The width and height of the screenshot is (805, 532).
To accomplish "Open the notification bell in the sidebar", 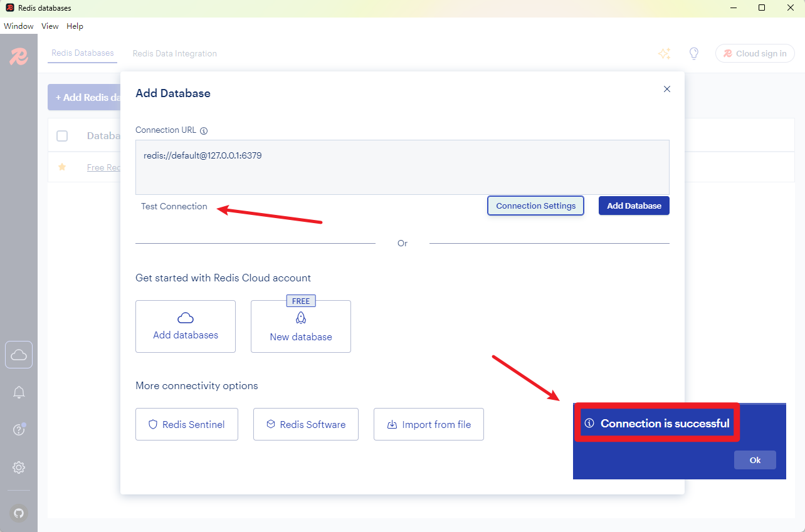I will (19, 392).
